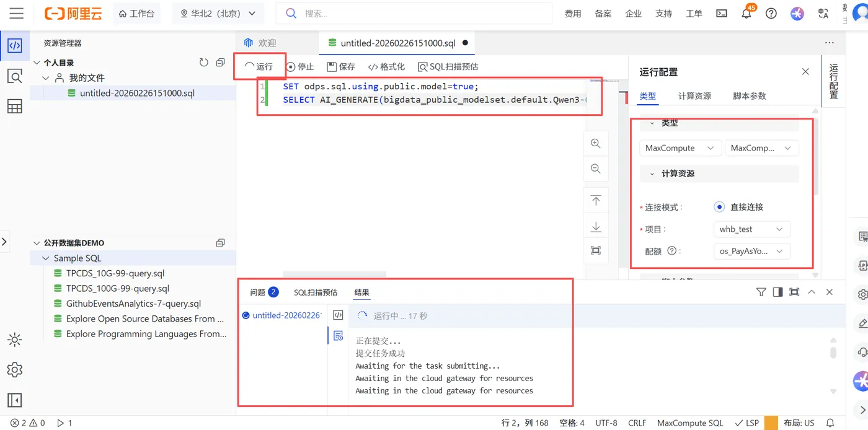Open the editor tab bar more options
Screen dimensions: 868x430
click(x=830, y=43)
